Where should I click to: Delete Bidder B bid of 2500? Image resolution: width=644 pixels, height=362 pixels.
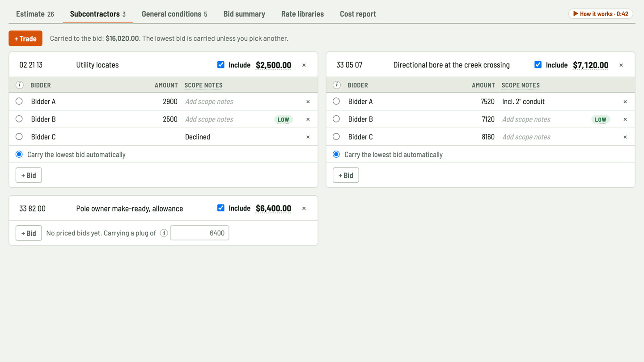pos(308,119)
